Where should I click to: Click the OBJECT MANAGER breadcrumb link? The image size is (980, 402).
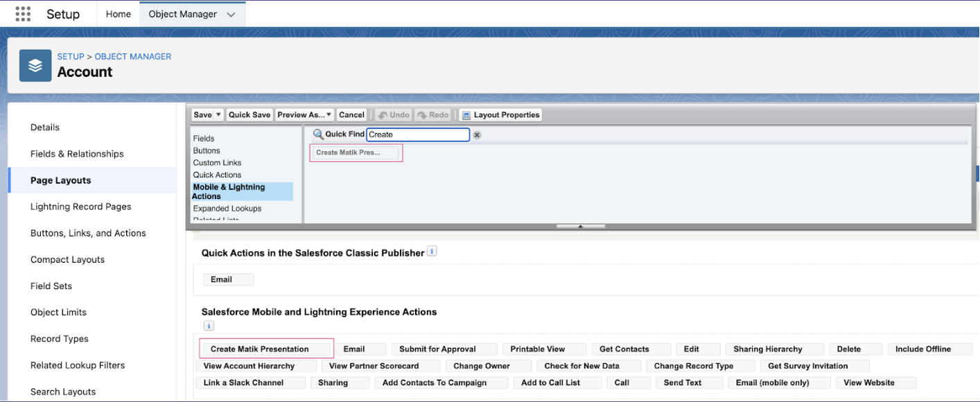[133, 57]
